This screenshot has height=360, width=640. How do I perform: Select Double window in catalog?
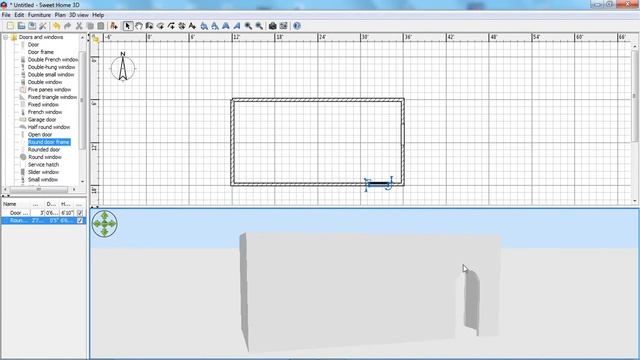point(45,82)
